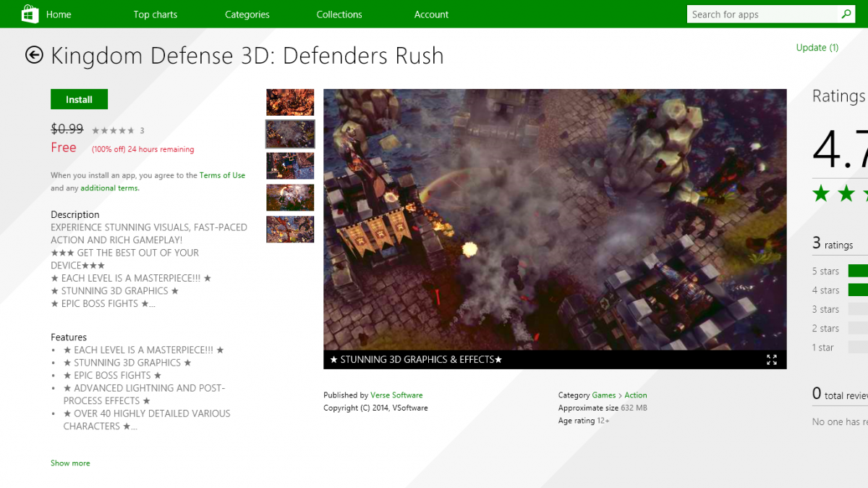Select the third screenshot thumbnail
Image resolution: width=868 pixels, height=488 pixels.
coord(290,166)
